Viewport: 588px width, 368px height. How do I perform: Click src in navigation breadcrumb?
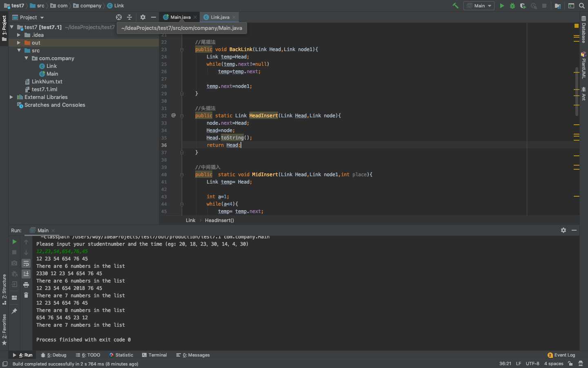click(x=37, y=6)
